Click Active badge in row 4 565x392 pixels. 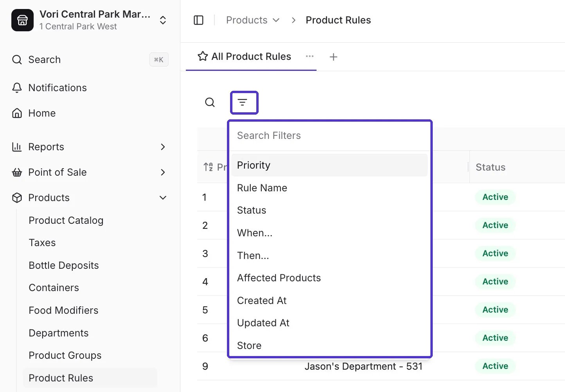tap(495, 282)
